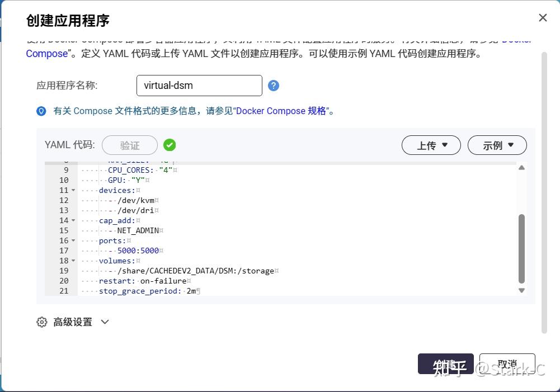This screenshot has width=560, height=392.
Task: Click the 验证 validate button
Action: (x=129, y=145)
